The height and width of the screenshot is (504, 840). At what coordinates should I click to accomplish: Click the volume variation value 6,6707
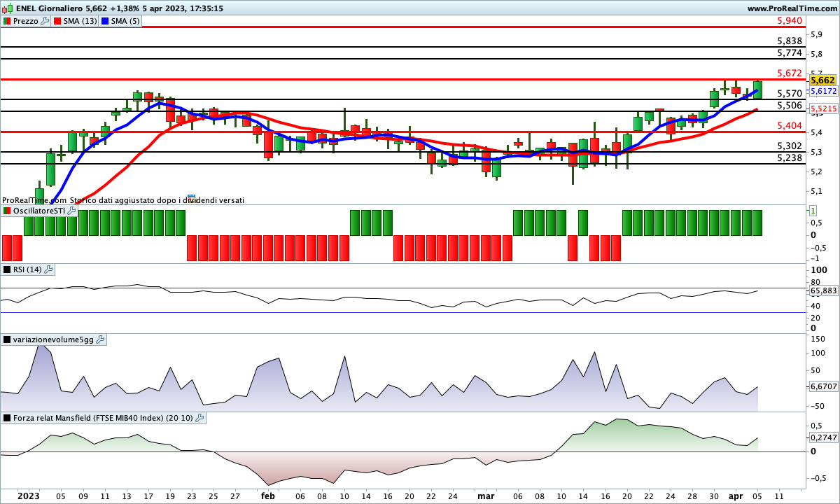point(823,386)
